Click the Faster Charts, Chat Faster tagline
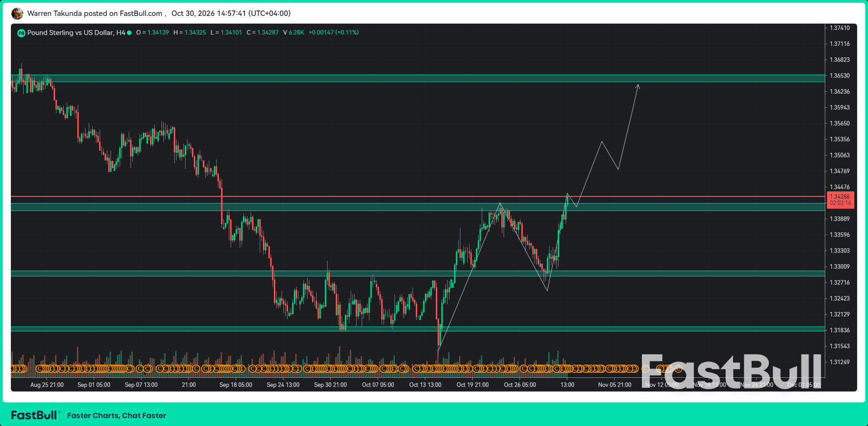This screenshot has width=868, height=426. (x=116, y=416)
